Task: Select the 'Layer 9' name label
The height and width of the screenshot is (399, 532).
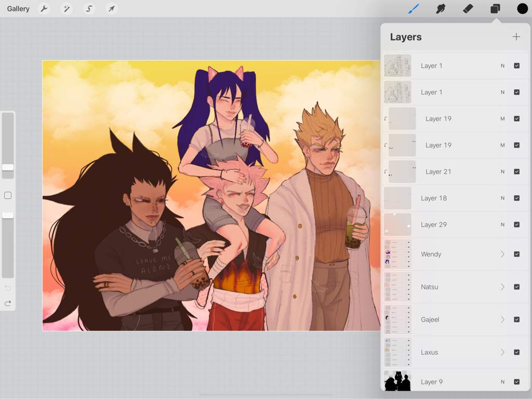Action: pyautogui.click(x=432, y=382)
